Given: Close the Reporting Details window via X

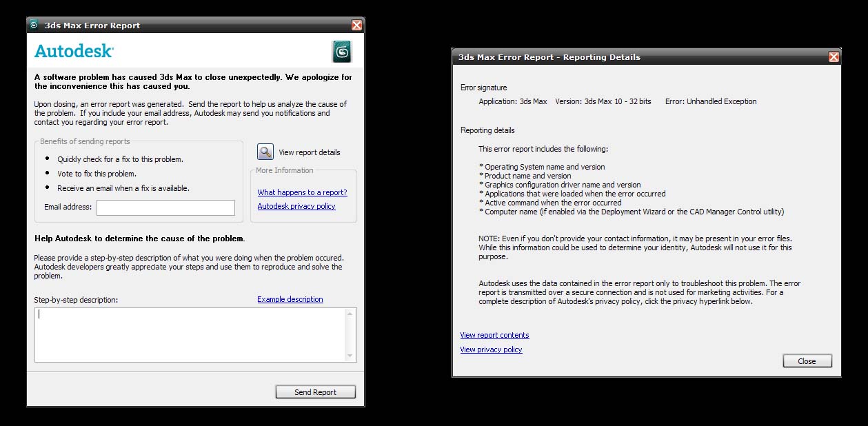Looking at the screenshot, I should (x=834, y=57).
